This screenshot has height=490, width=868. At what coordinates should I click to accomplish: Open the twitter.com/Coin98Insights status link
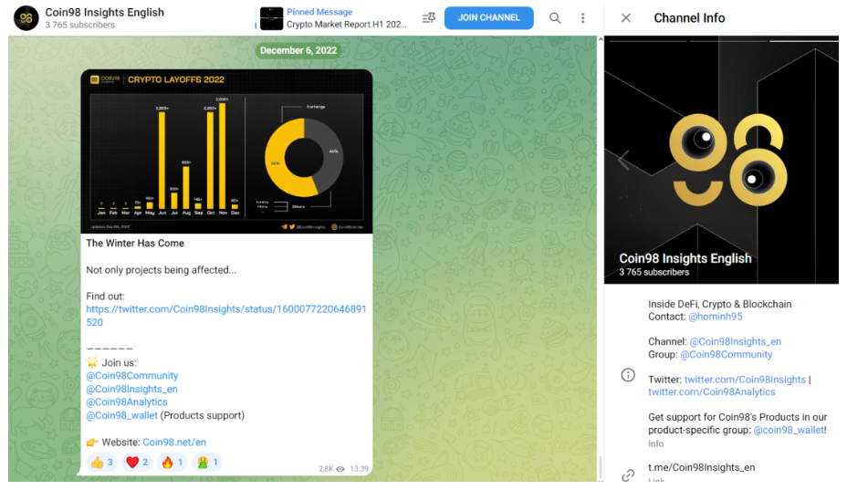pyautogui.click(x=225, y=316)
